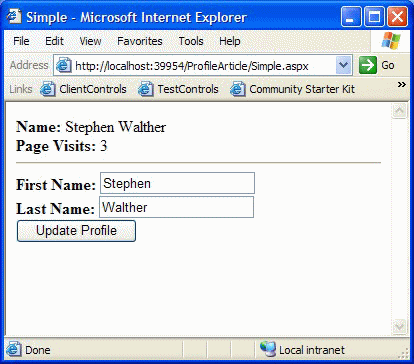Click the Page Visits label
This screenshot has width=414, height=364.
56,146
